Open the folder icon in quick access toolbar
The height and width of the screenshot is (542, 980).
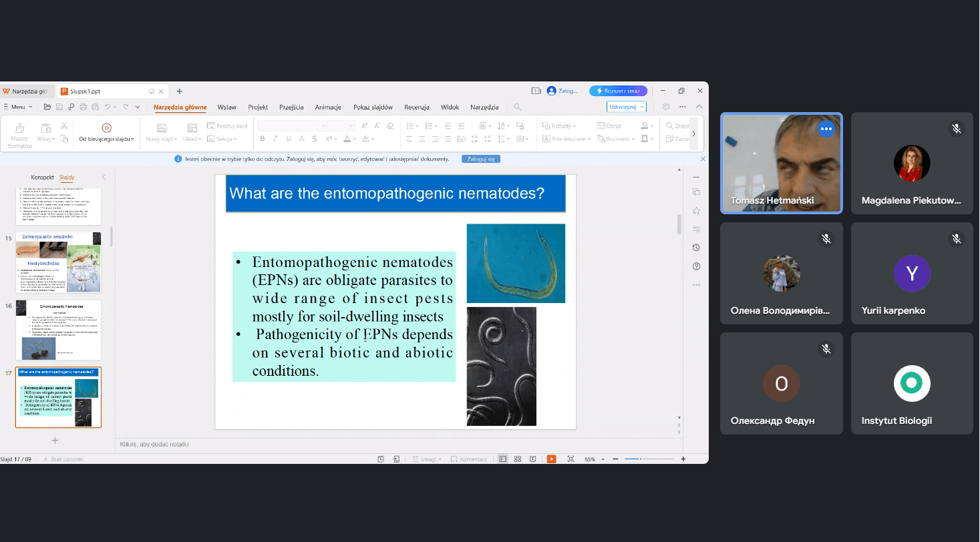pos(47,107)
